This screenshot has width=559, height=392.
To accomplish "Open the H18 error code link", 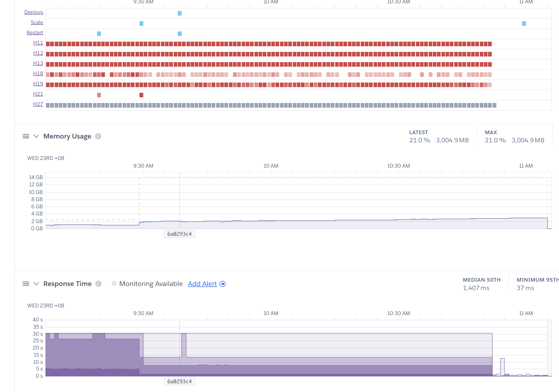I will click(38, 73).
